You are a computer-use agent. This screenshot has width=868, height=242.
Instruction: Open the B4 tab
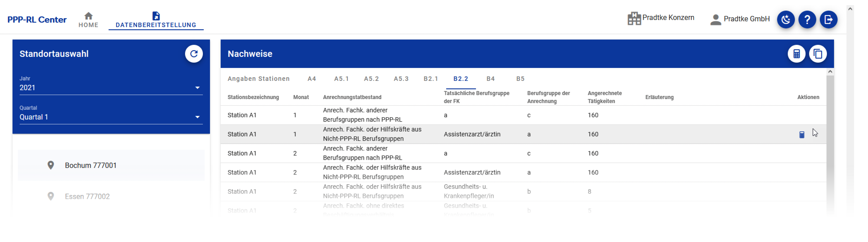[x=490, y=79]
